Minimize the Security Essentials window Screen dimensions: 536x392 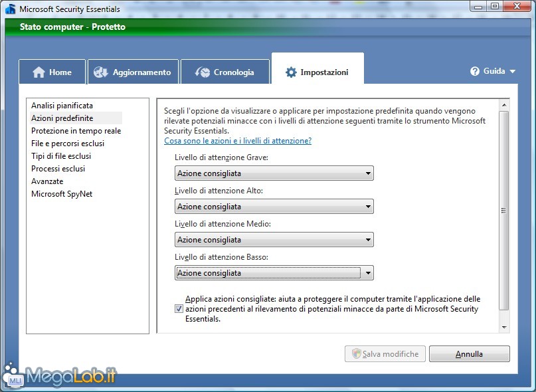pos(479,6)
